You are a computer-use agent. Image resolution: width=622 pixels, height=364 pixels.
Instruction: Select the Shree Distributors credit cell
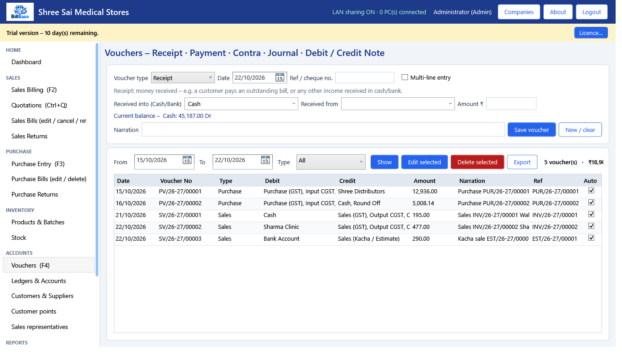click(373, 191)
